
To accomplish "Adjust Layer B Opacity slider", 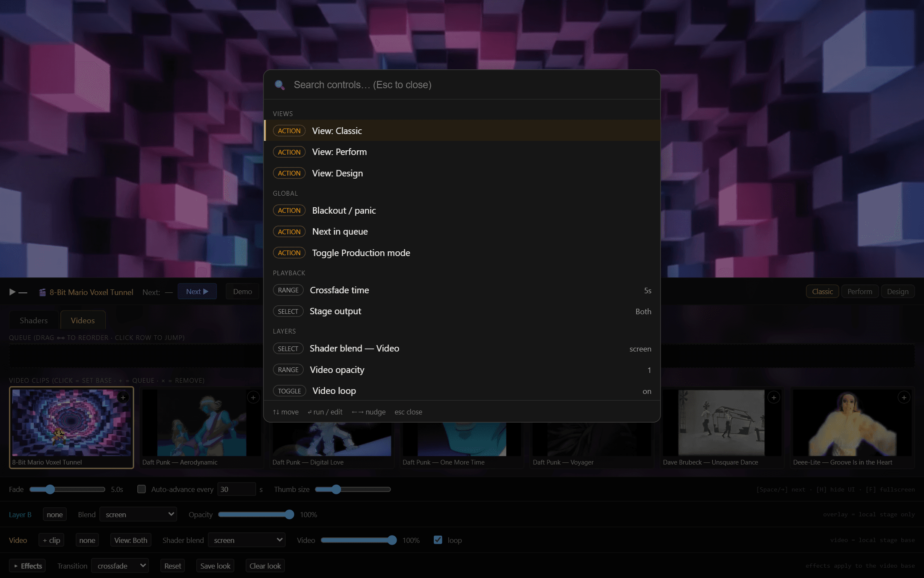I will coord(256,515).
